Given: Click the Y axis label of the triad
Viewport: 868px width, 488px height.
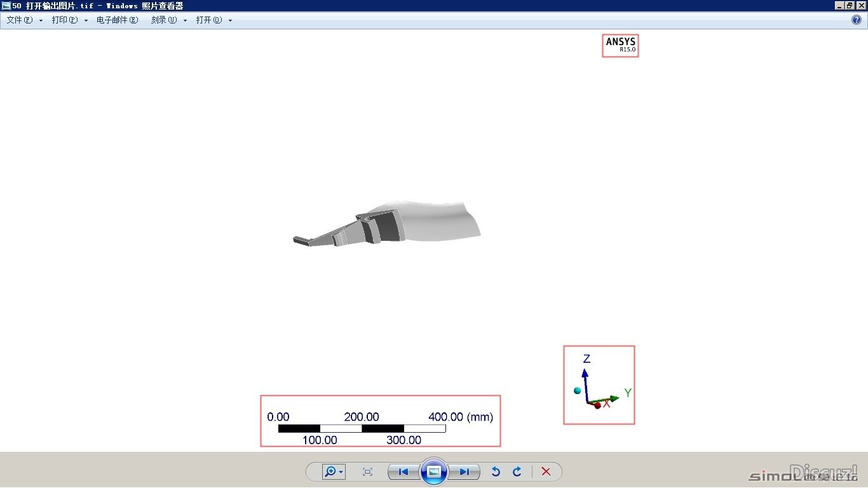Looking at the screenshot, I should [x=628, y=393].
